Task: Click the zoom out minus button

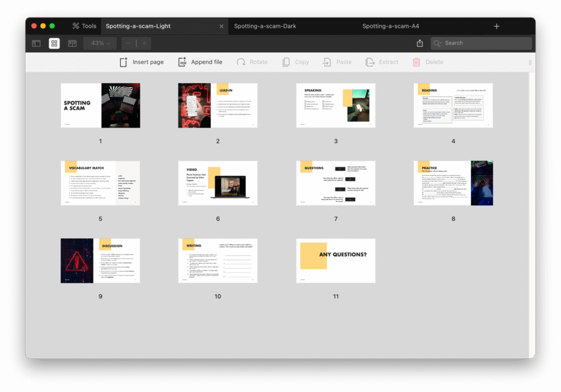Action: pos(129,43)
